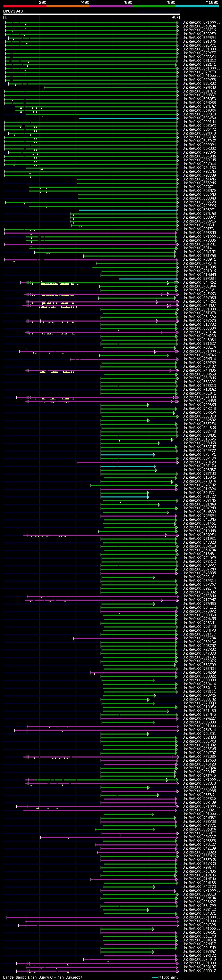This screenshot has height=980, width=222.
Task: Open hit UniRef100_B9GVS0
Action: point(199,118)
